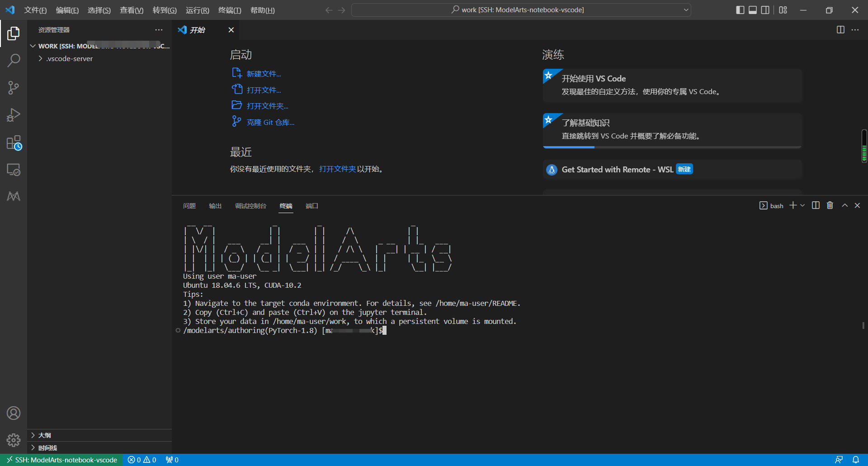Click the 打开文件夹 link under 启动

click(267, 106)
